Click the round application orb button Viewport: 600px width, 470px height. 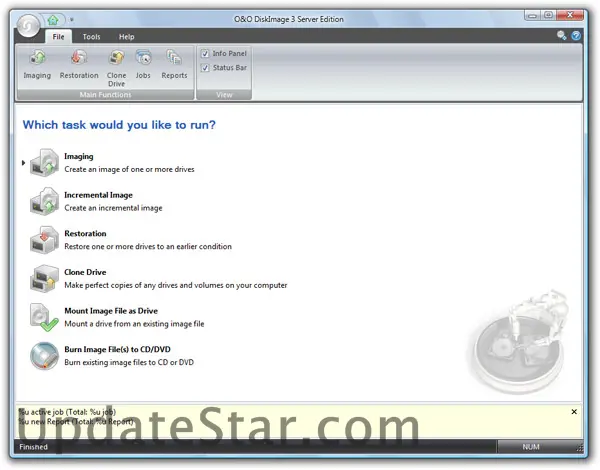pyautogui.click(x=28, y=26)
